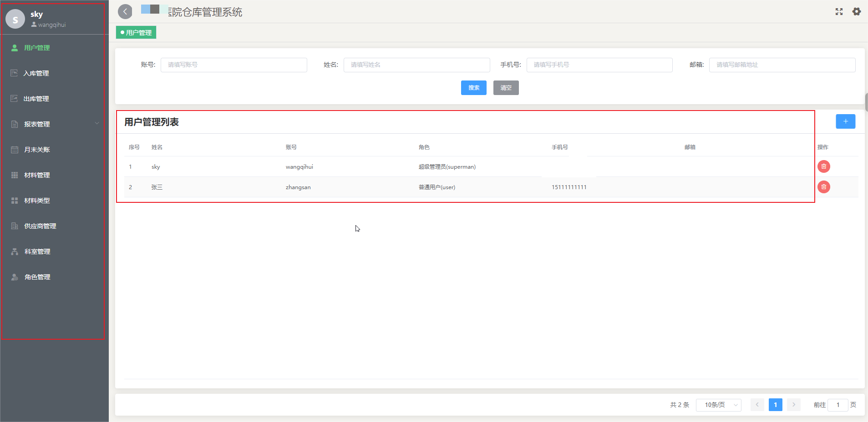Click the 角色管理 role icon
868x422 pixels.
tap(15, 277)
